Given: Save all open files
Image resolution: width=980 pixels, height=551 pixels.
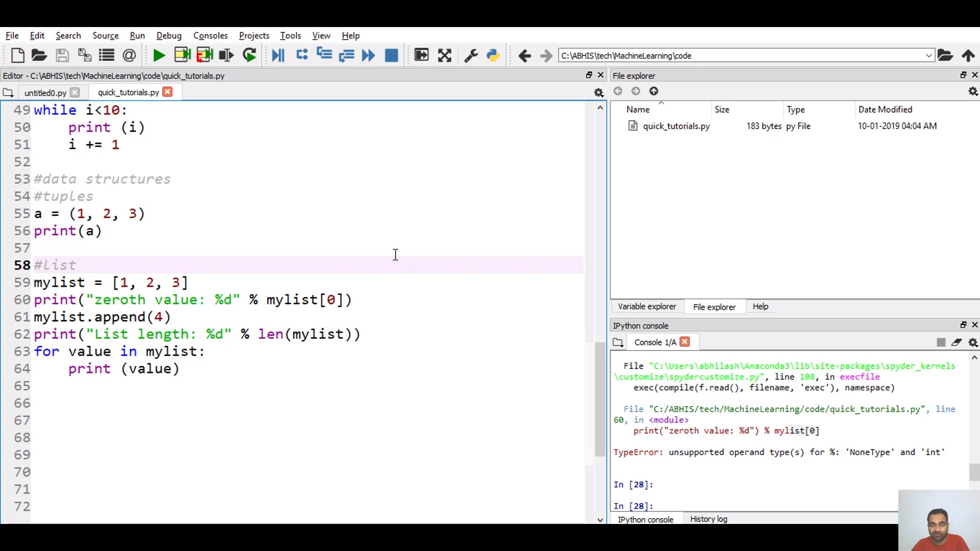Looking at the screenshot, I should click(85, 55).
